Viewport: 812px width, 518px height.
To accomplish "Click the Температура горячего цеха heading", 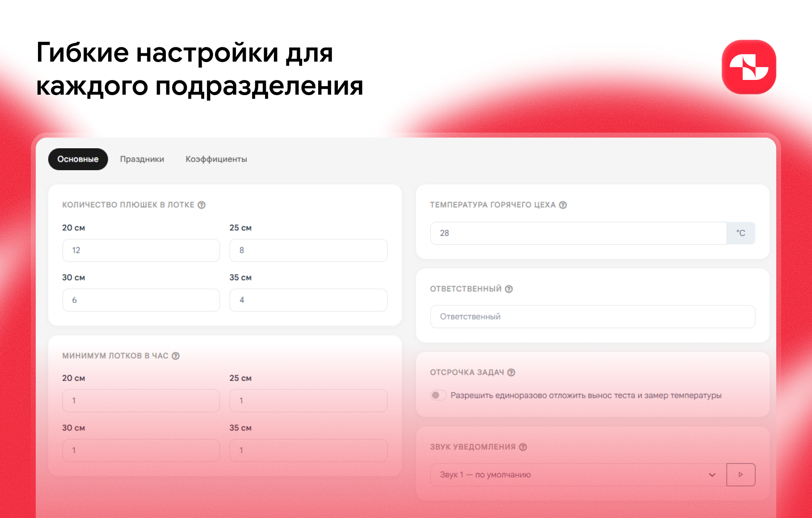I will point(492,205).
